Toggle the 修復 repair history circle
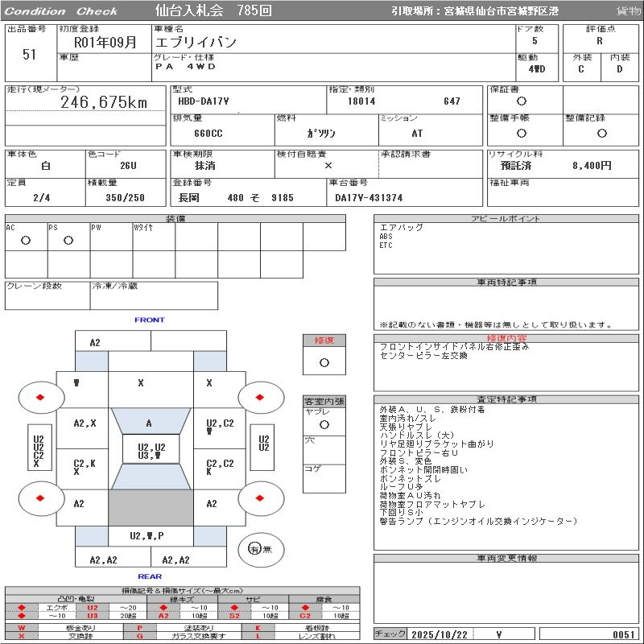 (324, 362)
